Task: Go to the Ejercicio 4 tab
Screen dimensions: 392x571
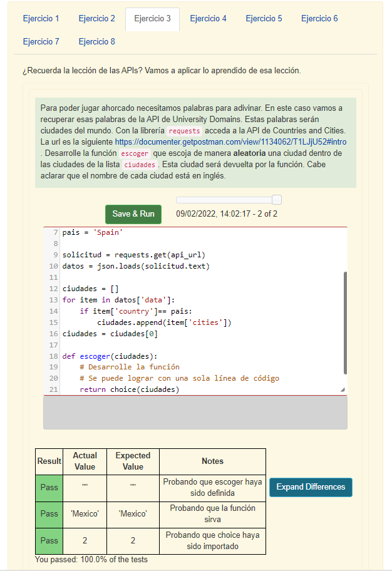Action: tap(208, 19)
